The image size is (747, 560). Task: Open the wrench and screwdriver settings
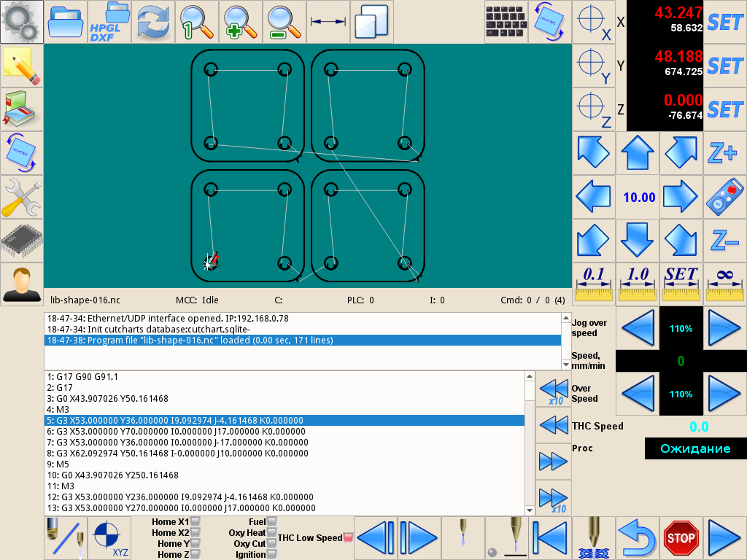tap(22, 197)
